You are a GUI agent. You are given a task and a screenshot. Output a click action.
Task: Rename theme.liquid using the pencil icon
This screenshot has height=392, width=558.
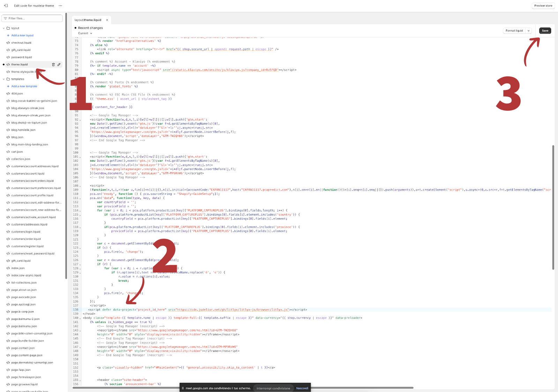[59, 64]
